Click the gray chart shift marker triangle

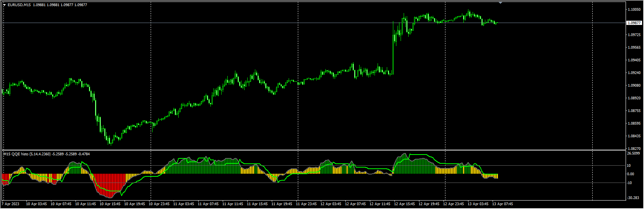pyautogui.click(x=500, y=3)
